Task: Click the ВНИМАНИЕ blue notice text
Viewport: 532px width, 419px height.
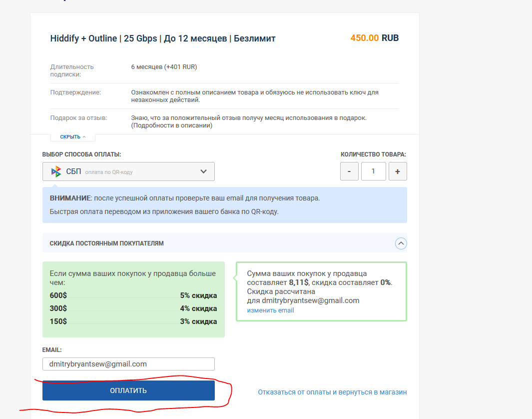Action: pyautogui.click(x=185, y=198)
